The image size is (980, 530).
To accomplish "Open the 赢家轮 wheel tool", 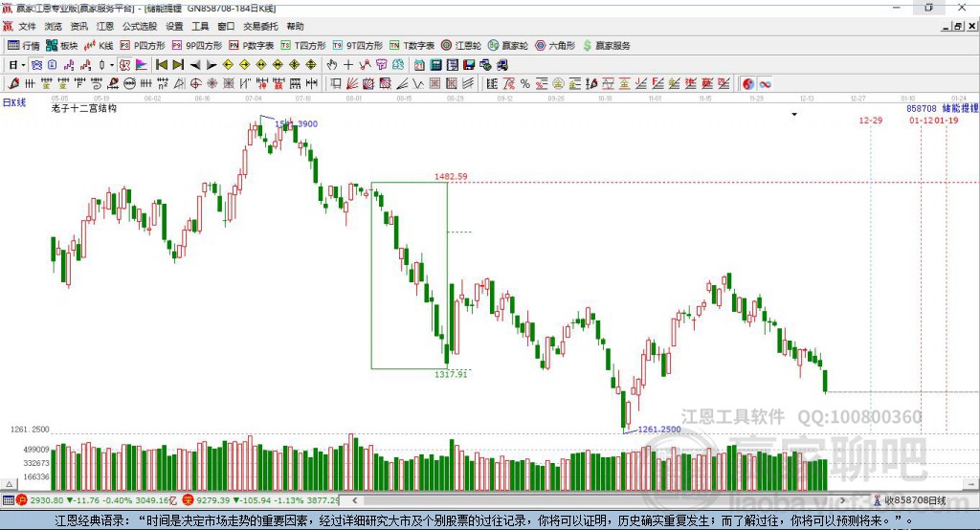I will tap(508, 46).
